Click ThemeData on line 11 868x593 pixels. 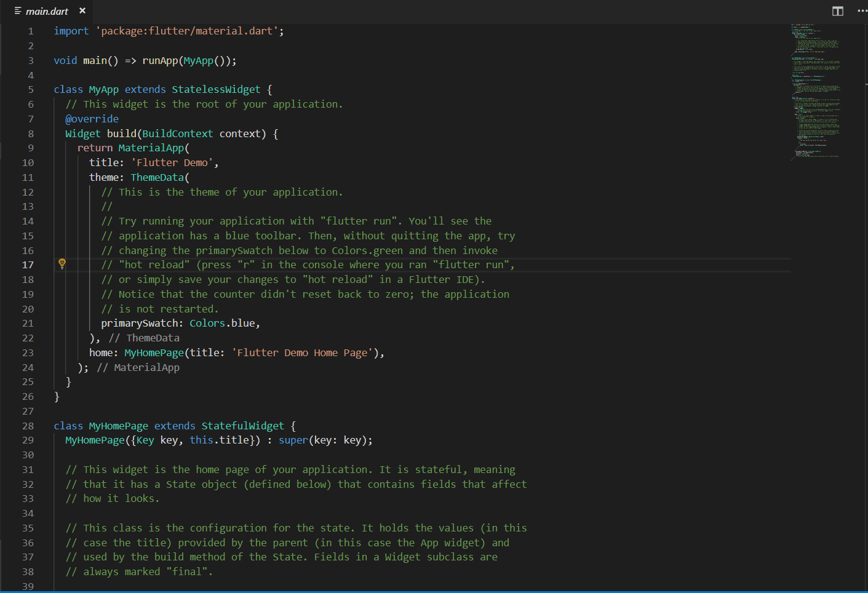pos(157,177)
